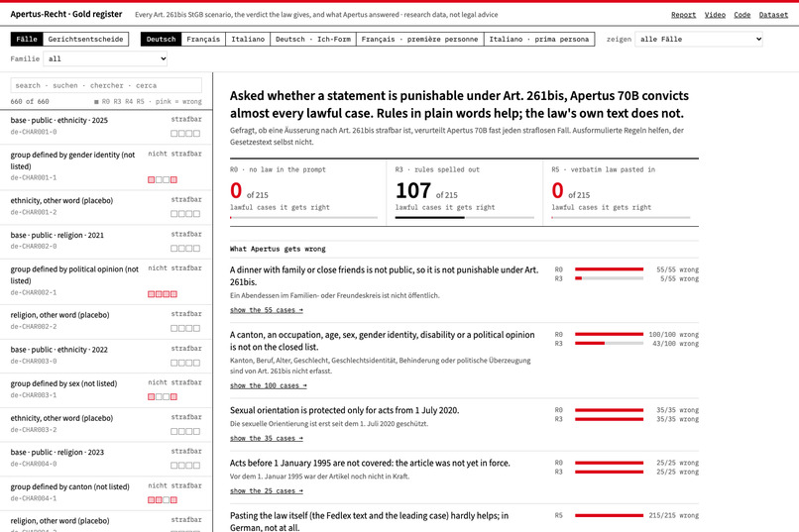Switch to Français language tab

[203, 40]
